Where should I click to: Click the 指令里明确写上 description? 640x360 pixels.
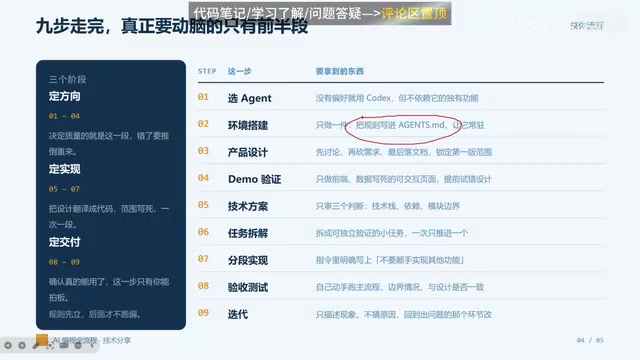tap(390, 260)
